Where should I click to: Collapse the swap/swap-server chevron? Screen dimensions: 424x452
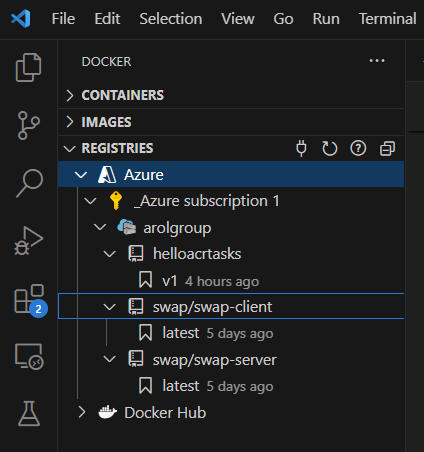coord(109,359)
